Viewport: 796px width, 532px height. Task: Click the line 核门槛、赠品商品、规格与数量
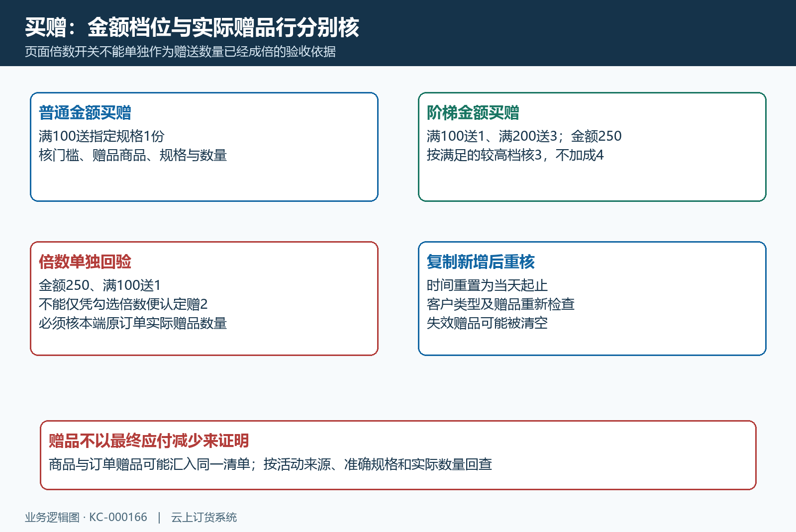click(133, 155)
